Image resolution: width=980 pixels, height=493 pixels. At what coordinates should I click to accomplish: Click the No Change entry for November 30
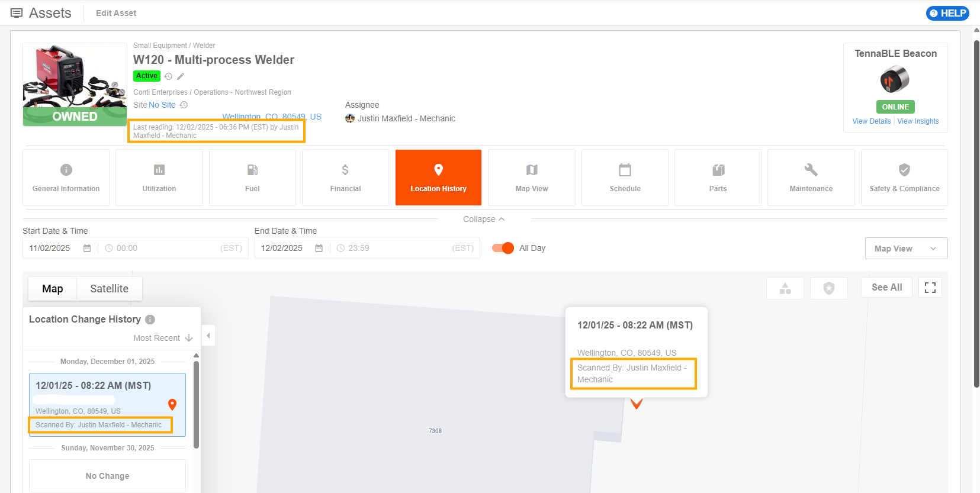click(107, 476)
